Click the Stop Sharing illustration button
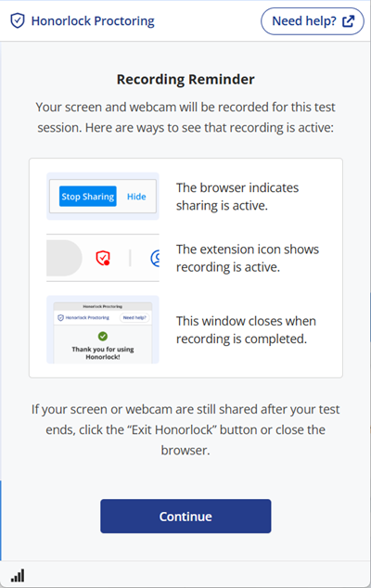The height and width of the screenshot is (588, 371). [88, 196]
